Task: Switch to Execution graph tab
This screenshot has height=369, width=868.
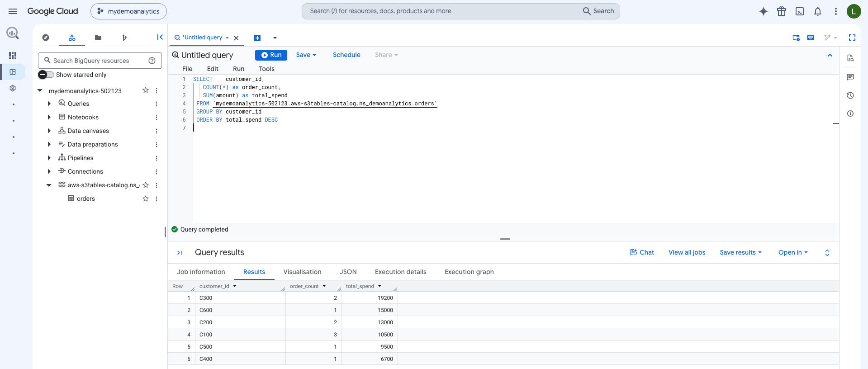Action: 469,272
